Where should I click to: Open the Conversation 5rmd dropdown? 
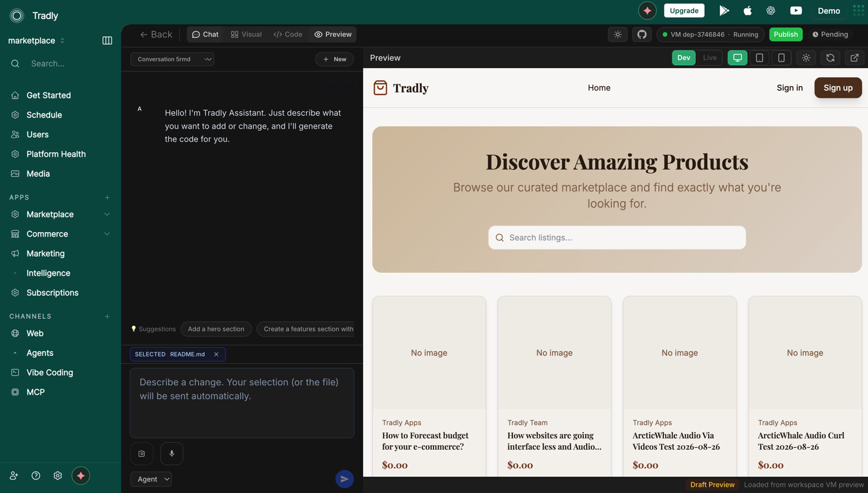click(172, 59)
